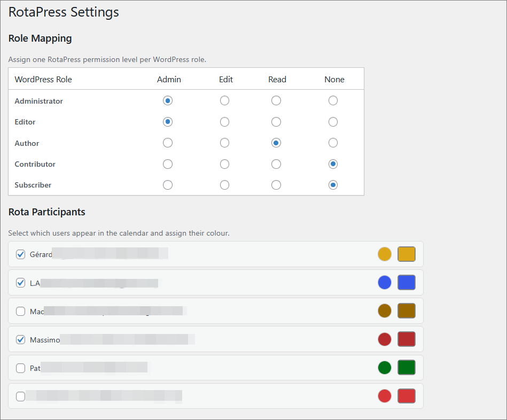Select Read permission for Editor role
Screen dimensions: 507x420
coord(276,122)
